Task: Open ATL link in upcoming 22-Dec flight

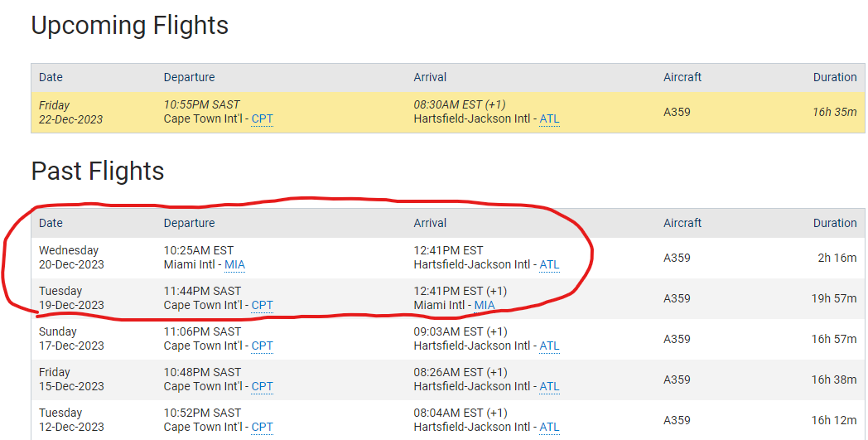Action: point(549,119)
